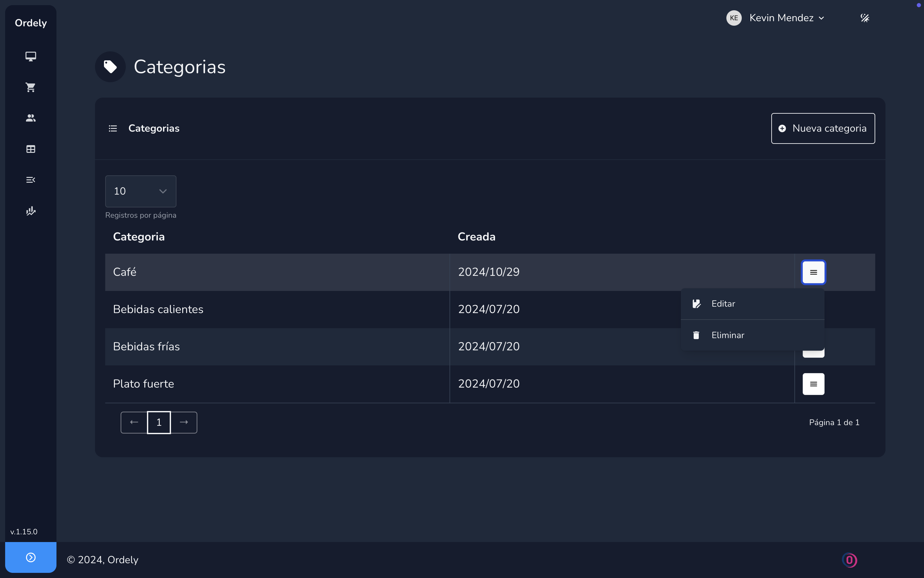This screenshot has height=578, width=924.
Task: Select the Café category cell
Action: coord(277,272)
